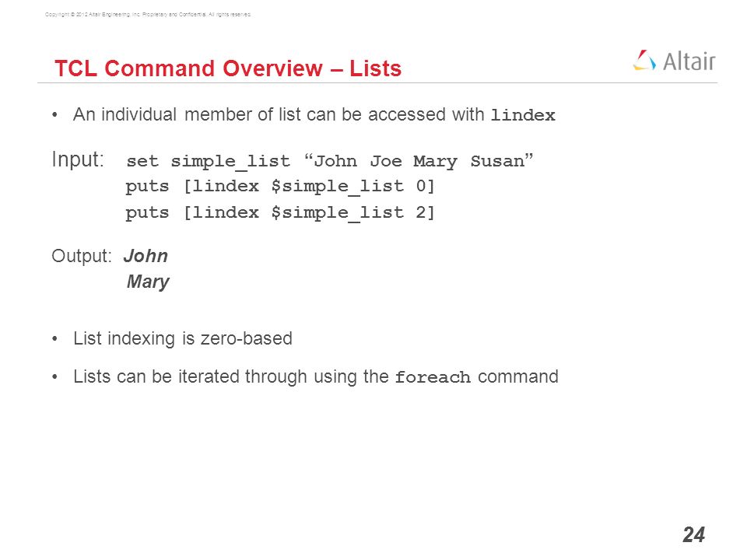Click the 'Output:' label
The image size is (747, 560).
81,256
